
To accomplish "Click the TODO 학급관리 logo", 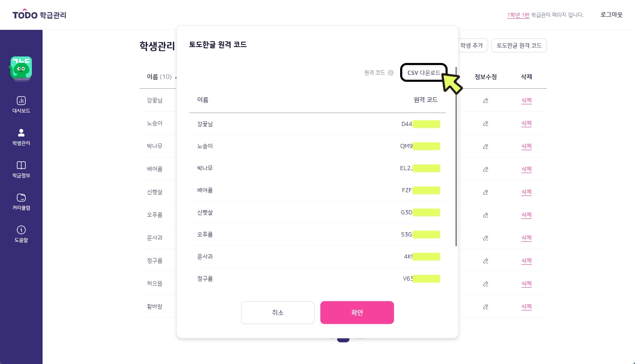I will pos(39,15).
